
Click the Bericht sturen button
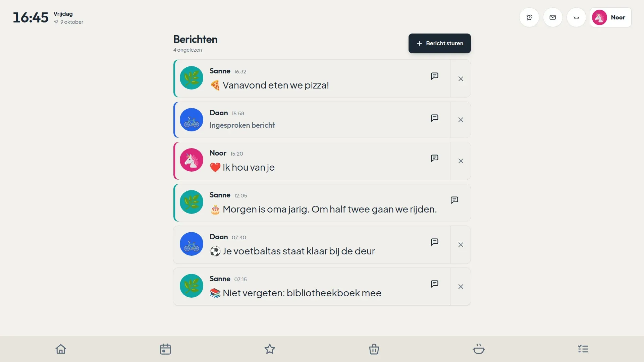(x=439, y=43)
